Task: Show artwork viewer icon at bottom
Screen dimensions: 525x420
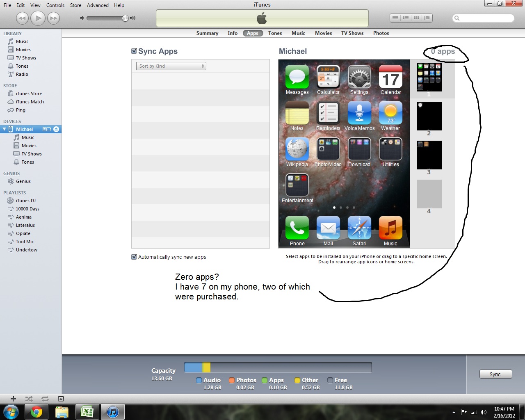Action: coord(61,399)
